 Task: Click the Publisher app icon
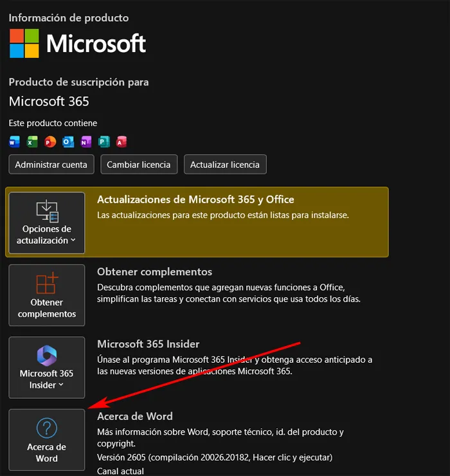pyautogui.click(x=104, y=142)
